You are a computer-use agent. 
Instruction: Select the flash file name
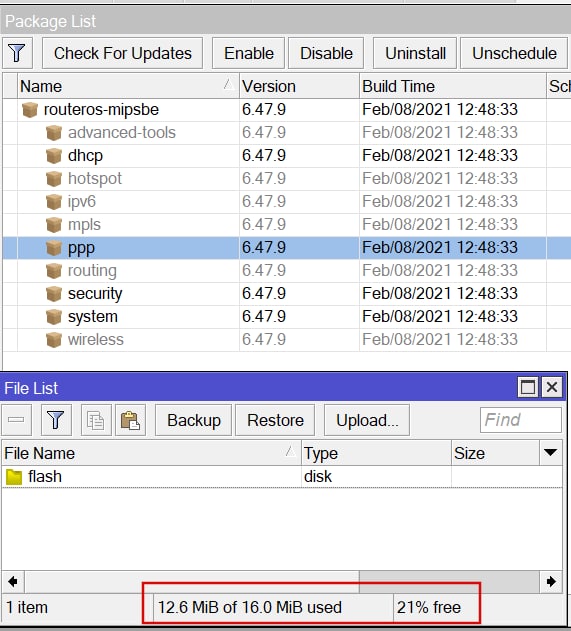click(45, 476)
